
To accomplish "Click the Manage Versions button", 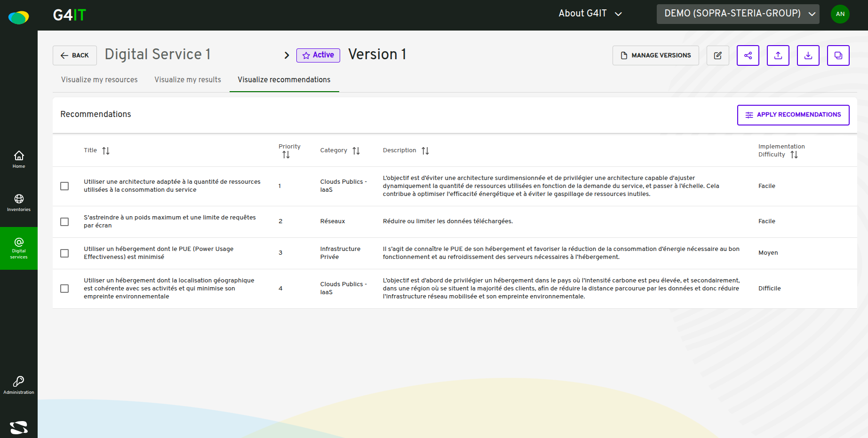I will (x=656, y=55).
